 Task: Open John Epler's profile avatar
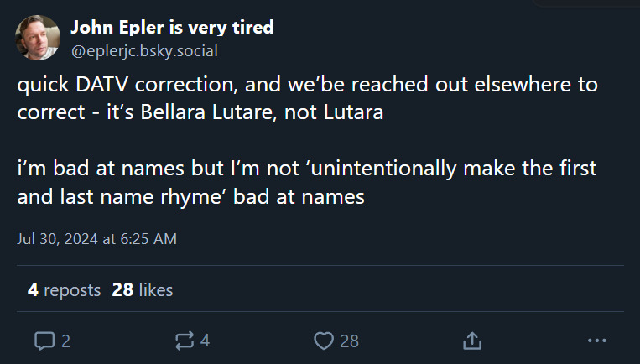pos(38,38)
